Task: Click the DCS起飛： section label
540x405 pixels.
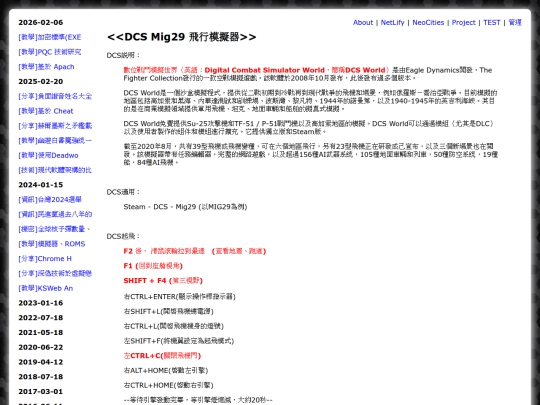Action: tap(123, 237)
